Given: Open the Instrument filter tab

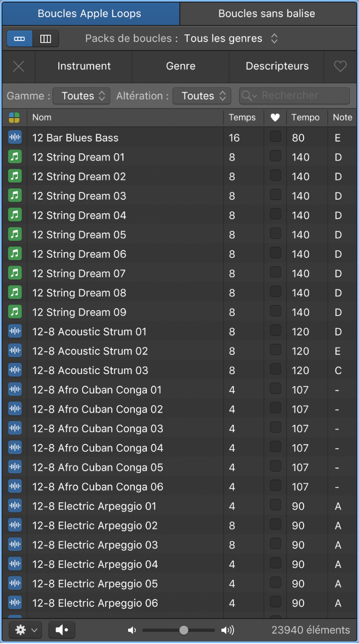Looking at the screenshot, I should tap(84, 66).
